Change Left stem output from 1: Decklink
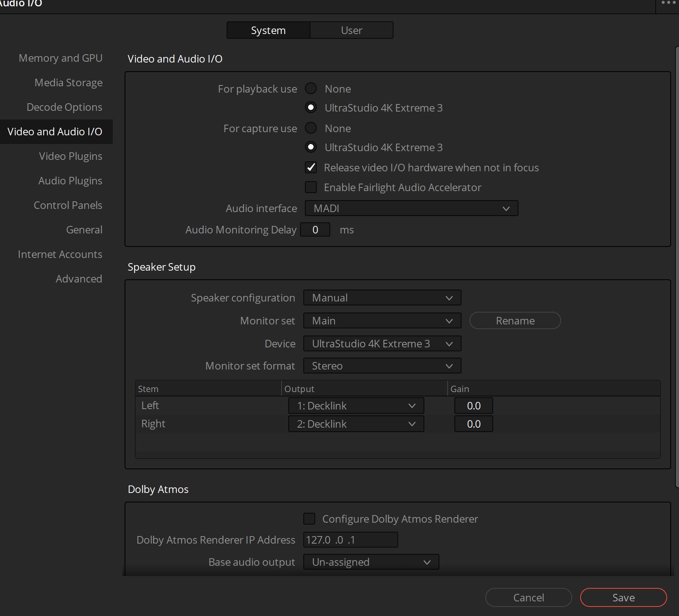The image size is (679, 616). (356, 406)
